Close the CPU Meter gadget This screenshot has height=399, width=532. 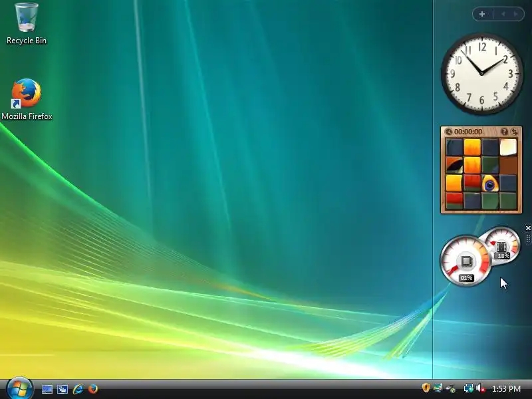click(x=528, y=228)
